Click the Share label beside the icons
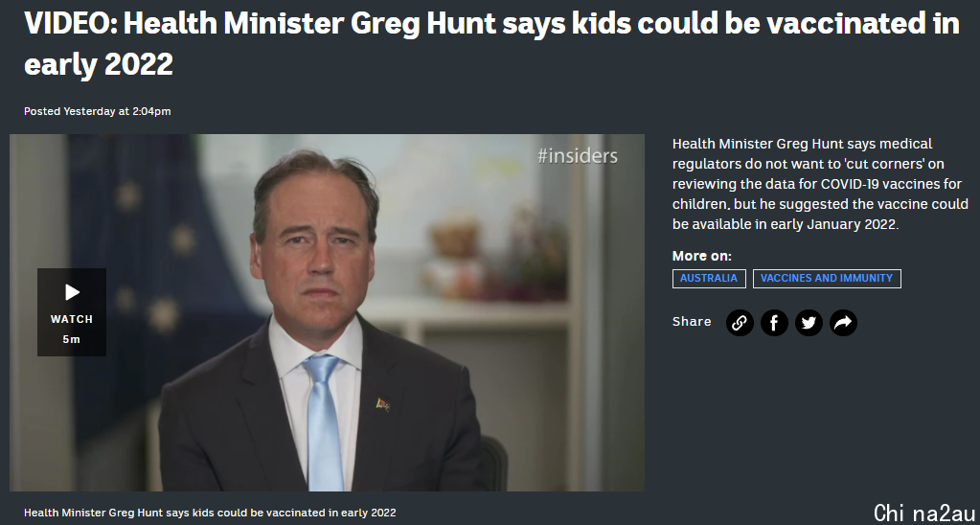This screenshot has height=525, width=980. 692,321
